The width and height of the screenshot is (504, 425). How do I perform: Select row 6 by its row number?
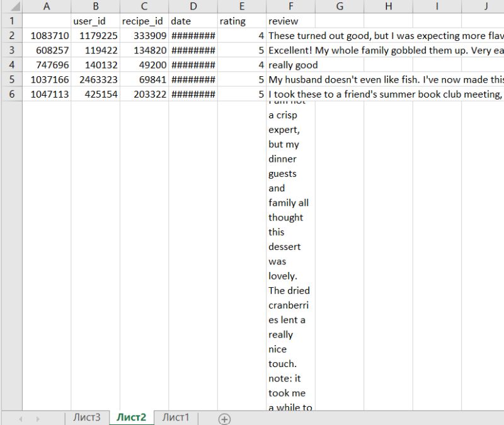pyautogui.click(x=11, y=94)
